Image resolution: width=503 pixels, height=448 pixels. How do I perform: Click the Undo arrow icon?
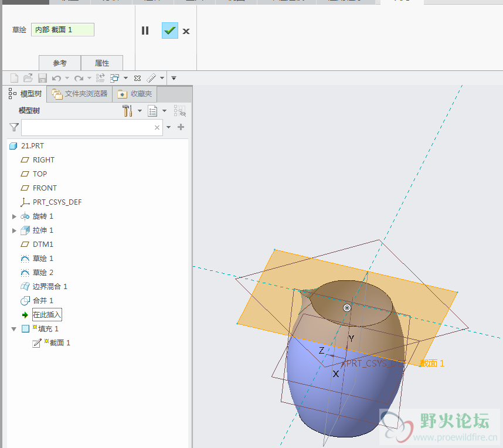pos(56,78)
